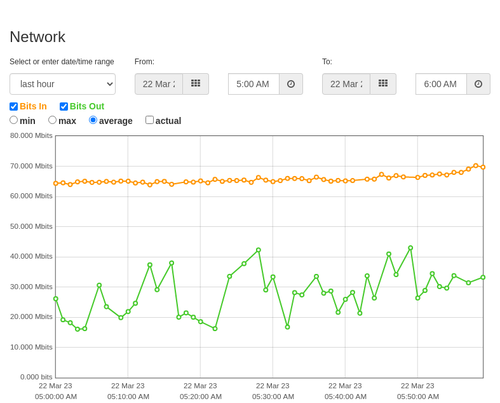Click the 'To:' label
This screenshot has width=500, height=403.
(327, 62)
